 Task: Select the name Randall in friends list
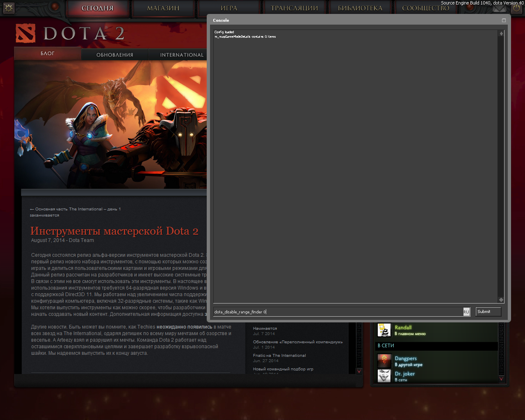(403, 327)
